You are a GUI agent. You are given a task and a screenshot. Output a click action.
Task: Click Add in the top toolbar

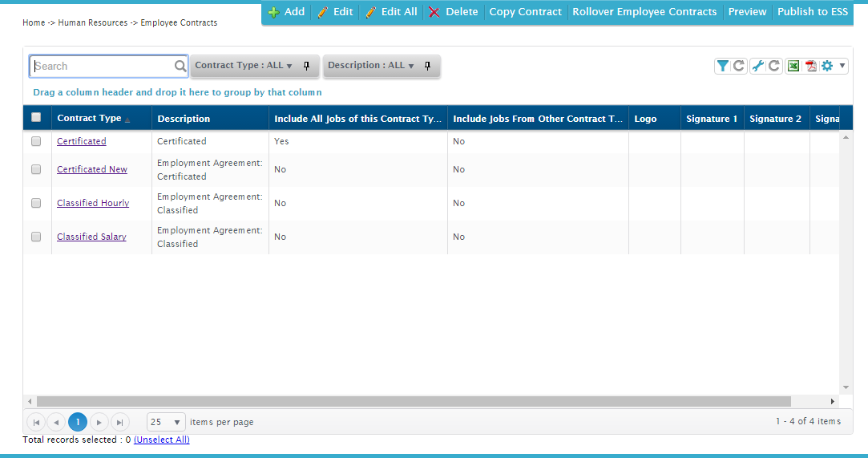[x=287, y=12]
